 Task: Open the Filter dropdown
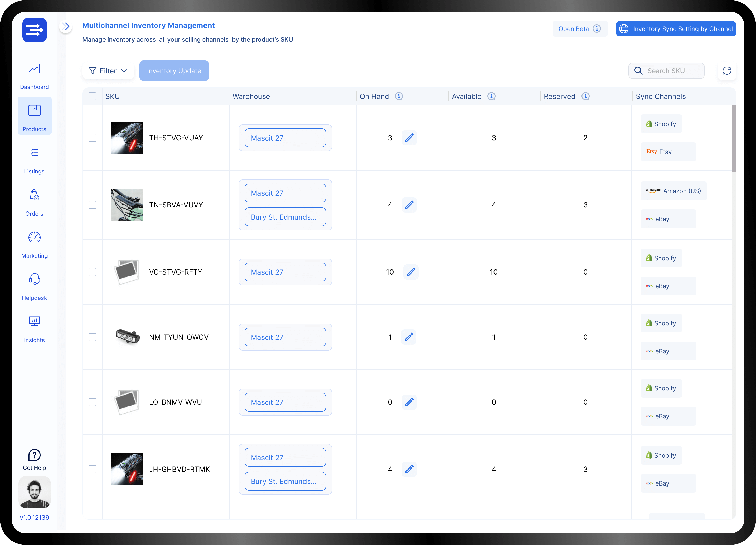point(108,71)
